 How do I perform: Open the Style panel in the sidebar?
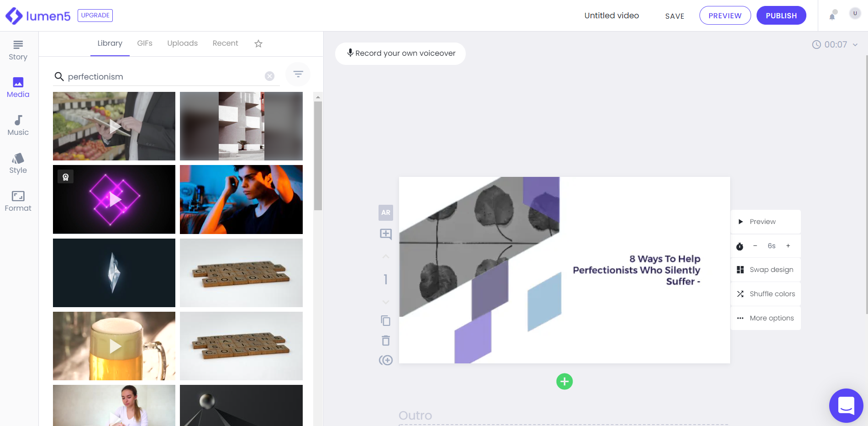pyautogui.click(x=18, y=162)
